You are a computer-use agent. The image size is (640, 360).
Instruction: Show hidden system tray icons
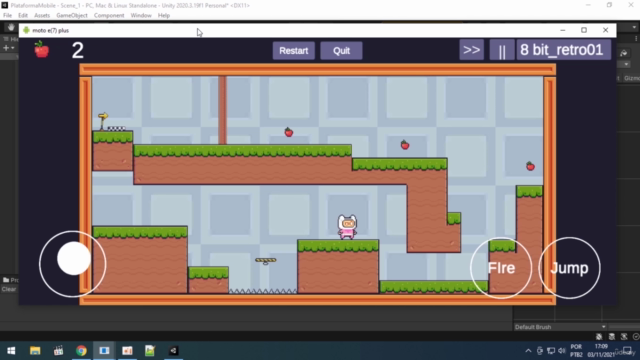click(x=528, y=351)
